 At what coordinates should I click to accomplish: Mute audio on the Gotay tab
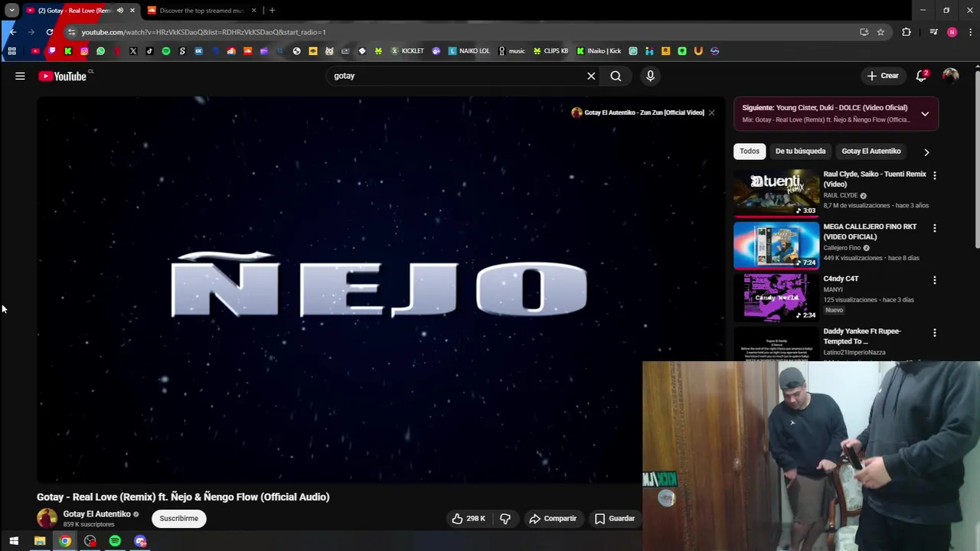point(120,11)
